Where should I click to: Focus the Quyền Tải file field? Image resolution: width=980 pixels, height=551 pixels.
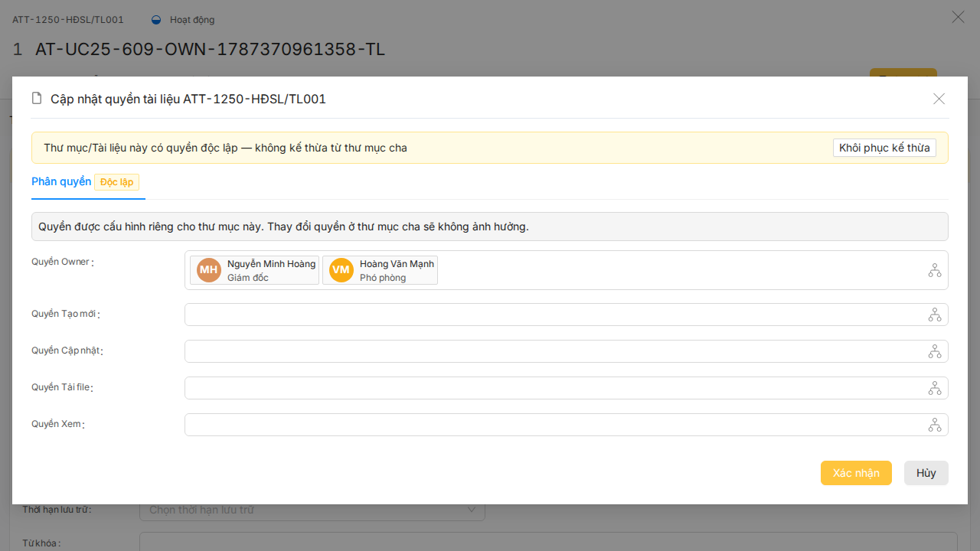(567, 388)
